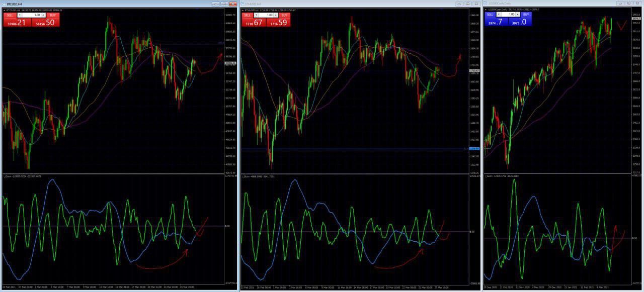Click current price label on BTCUSD price scale
The height and width of the screenshot is (292, 644).
pos(230,63)
